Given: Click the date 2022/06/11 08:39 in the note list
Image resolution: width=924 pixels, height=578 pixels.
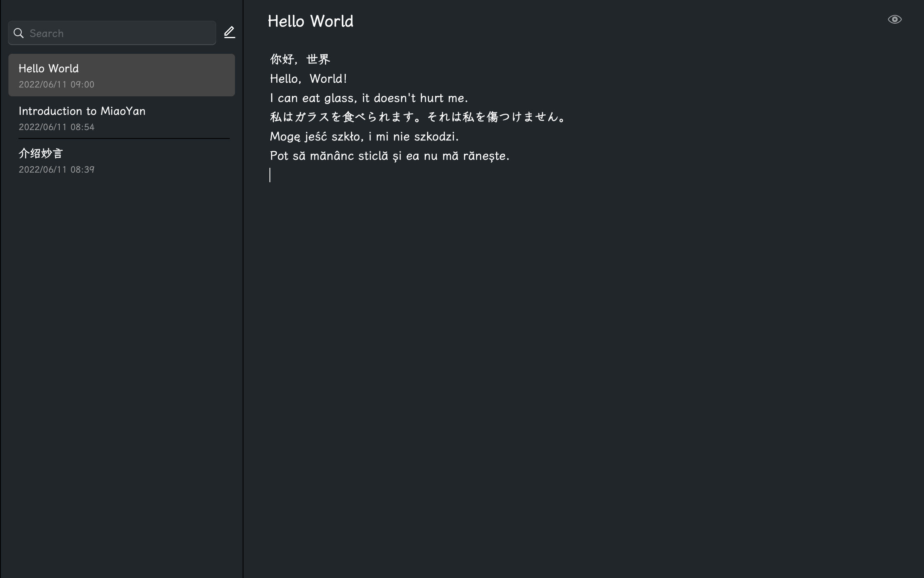Looking at the screenshot, I should click(57, 169).
